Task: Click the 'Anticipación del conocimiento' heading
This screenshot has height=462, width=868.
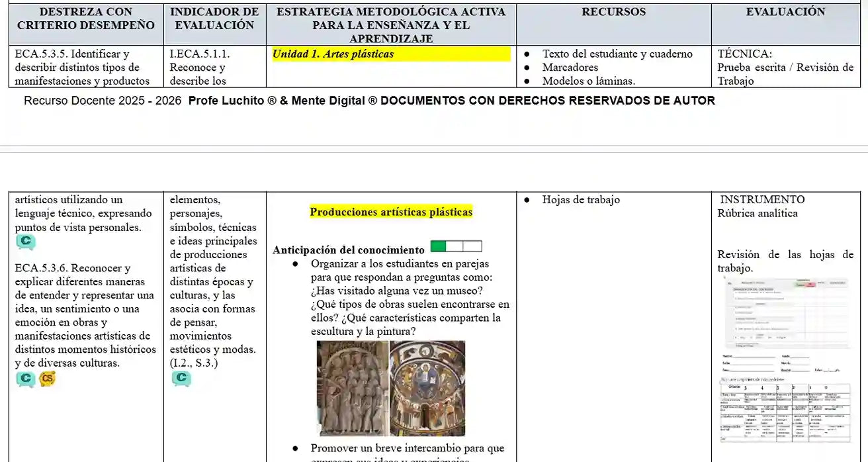Action: coord(348,250)
